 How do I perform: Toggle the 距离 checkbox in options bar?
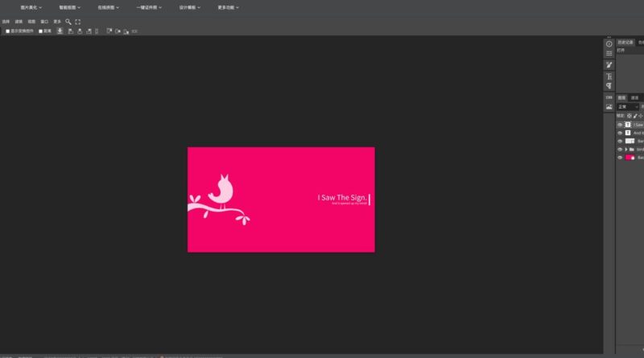coord(41,31)
